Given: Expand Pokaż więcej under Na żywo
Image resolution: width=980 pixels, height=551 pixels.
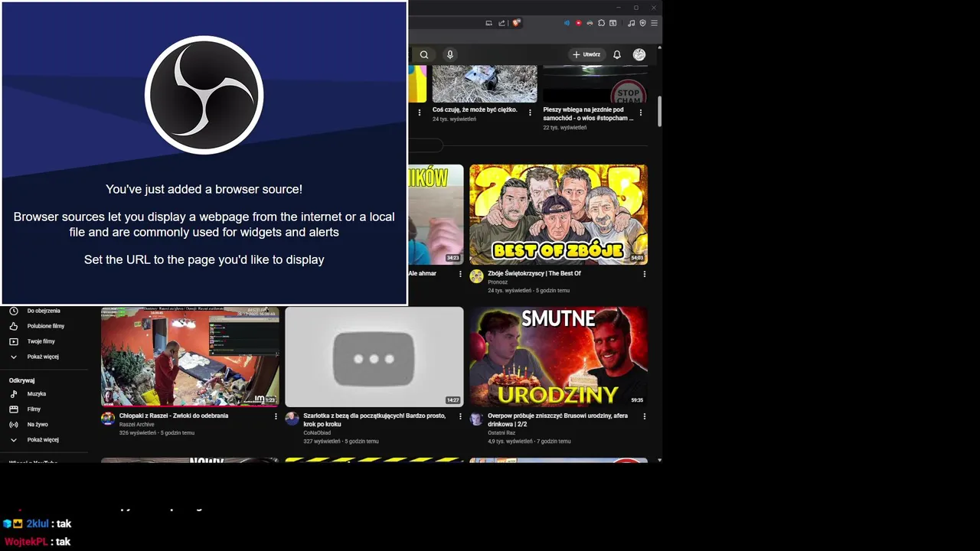Looking at the screenshot, I should [x=43, y=440].
